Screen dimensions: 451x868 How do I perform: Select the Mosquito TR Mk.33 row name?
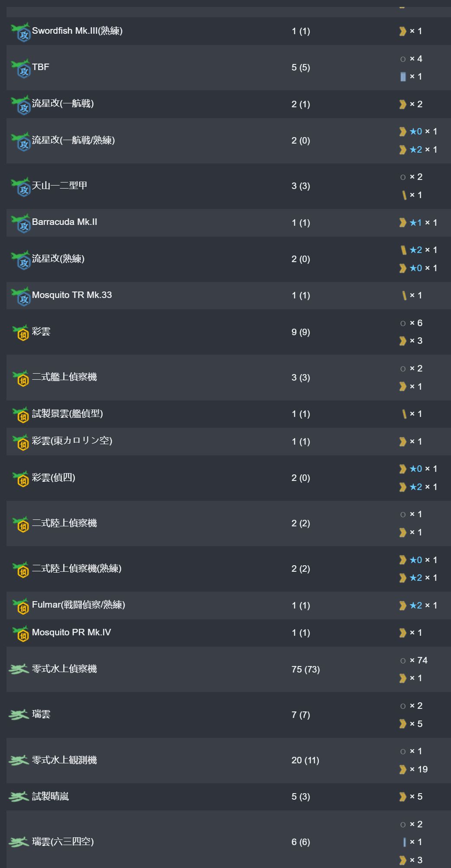tap(72, 295)
